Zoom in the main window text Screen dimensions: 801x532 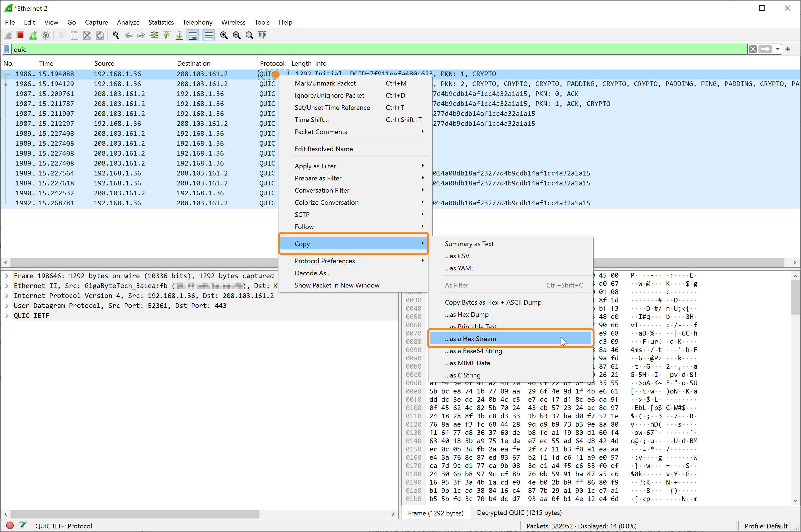(224, 35)
